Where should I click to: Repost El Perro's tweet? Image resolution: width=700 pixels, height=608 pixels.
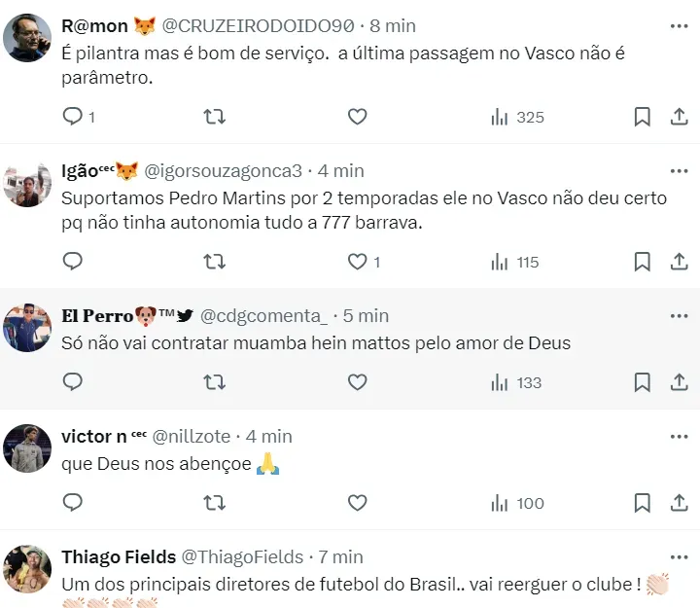[x=214, y=382]
